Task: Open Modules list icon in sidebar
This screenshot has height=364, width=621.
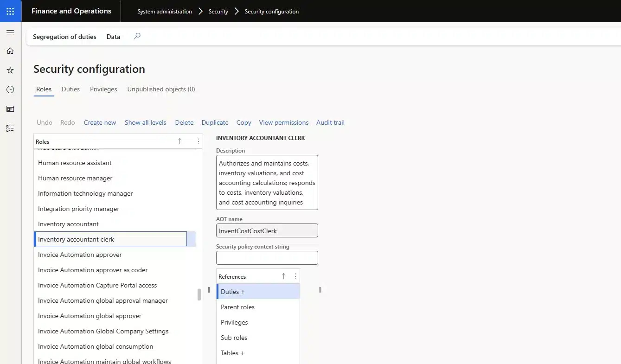Action: point(10,128)
